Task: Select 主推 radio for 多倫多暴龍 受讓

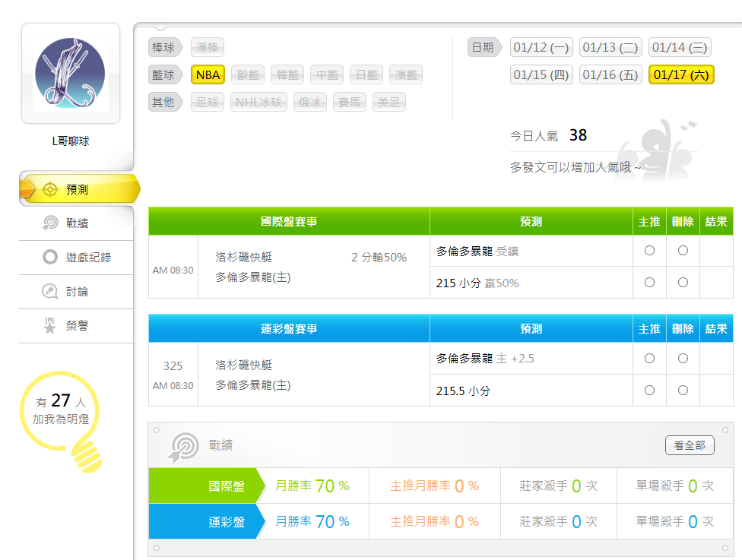Action: (x=649, y=251)
